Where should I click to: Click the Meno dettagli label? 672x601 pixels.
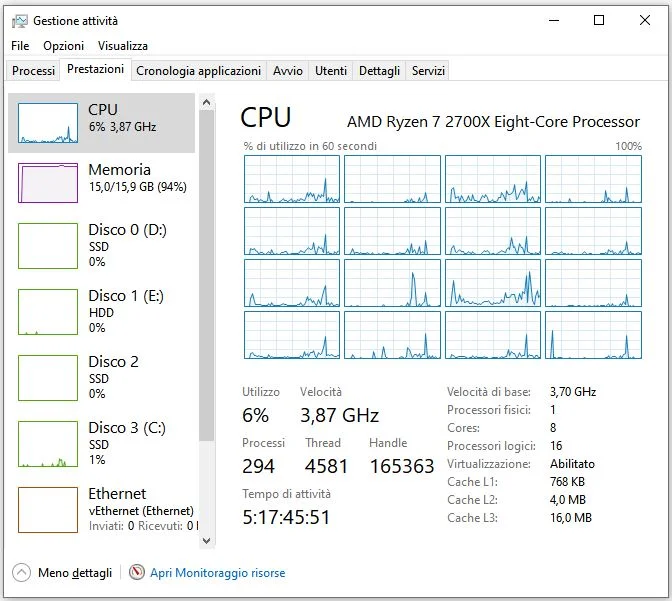tap(75, 573)
